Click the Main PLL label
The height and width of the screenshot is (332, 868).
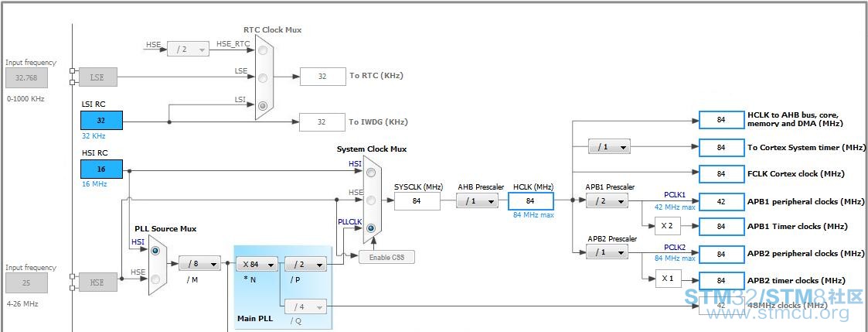254,319
